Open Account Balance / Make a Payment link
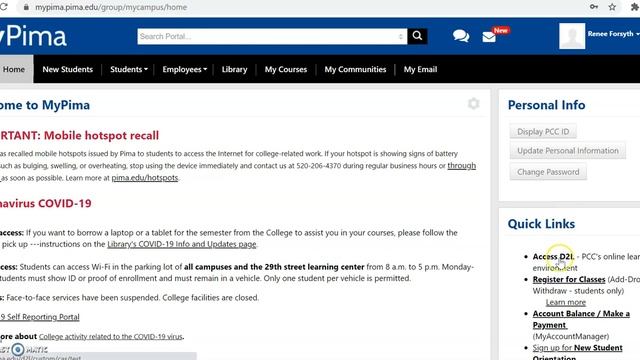 point(581,319)
